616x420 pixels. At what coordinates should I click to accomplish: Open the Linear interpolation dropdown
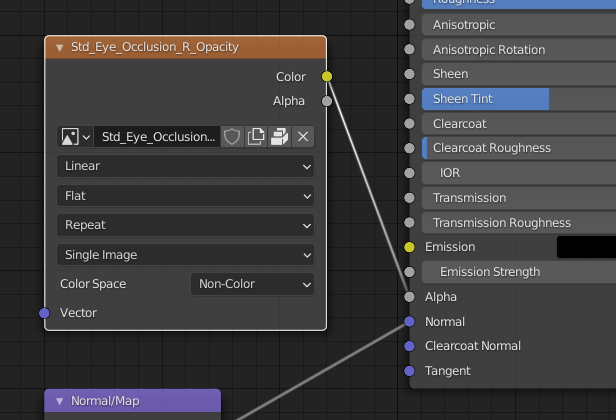coord(185,166)
